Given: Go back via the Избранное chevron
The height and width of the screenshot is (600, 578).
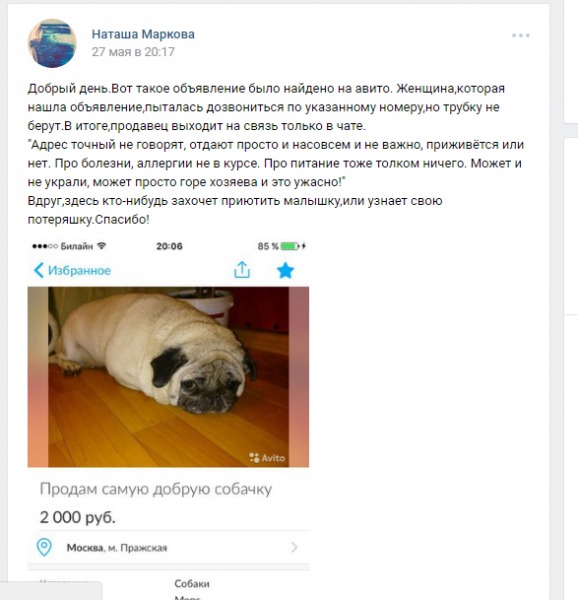Looking at the screenshot, I should (x=39, y=270).
